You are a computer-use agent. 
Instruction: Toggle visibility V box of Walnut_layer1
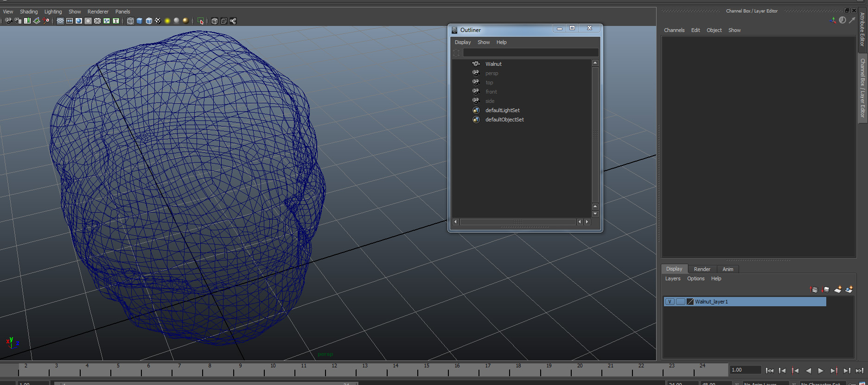pos(670,302)
